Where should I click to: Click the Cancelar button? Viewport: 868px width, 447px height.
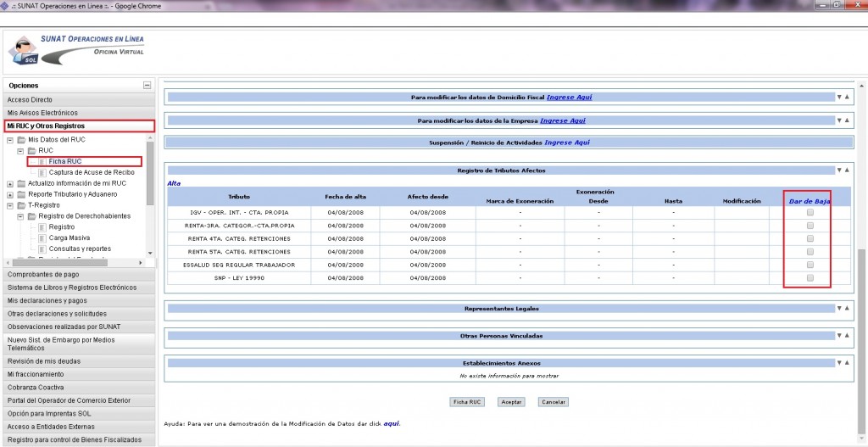[553, 402]
